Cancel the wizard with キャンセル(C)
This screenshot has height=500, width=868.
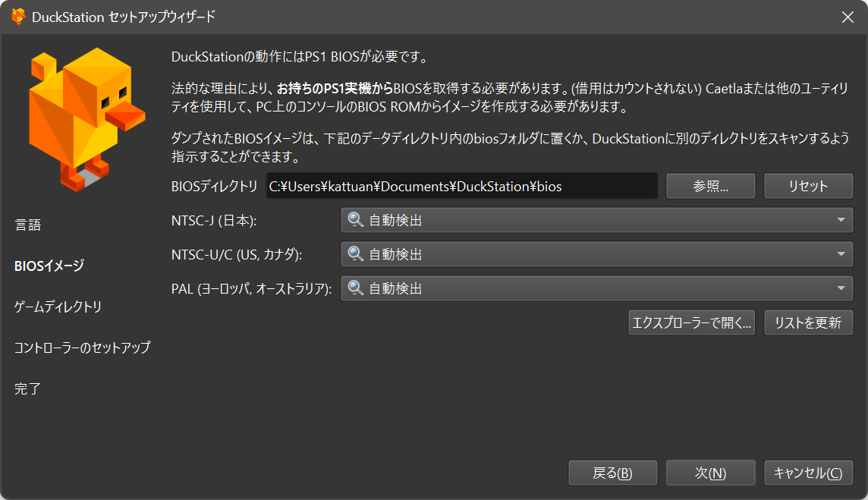coord(808,473)
